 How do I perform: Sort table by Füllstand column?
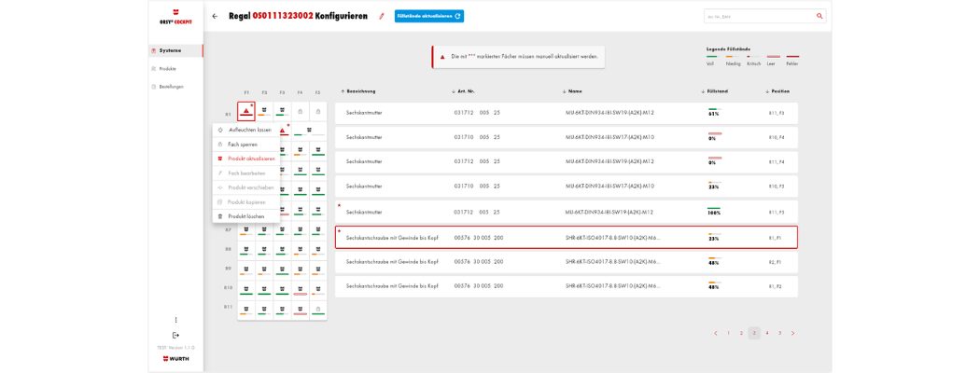pyautogui.click(x=717, y=91)
